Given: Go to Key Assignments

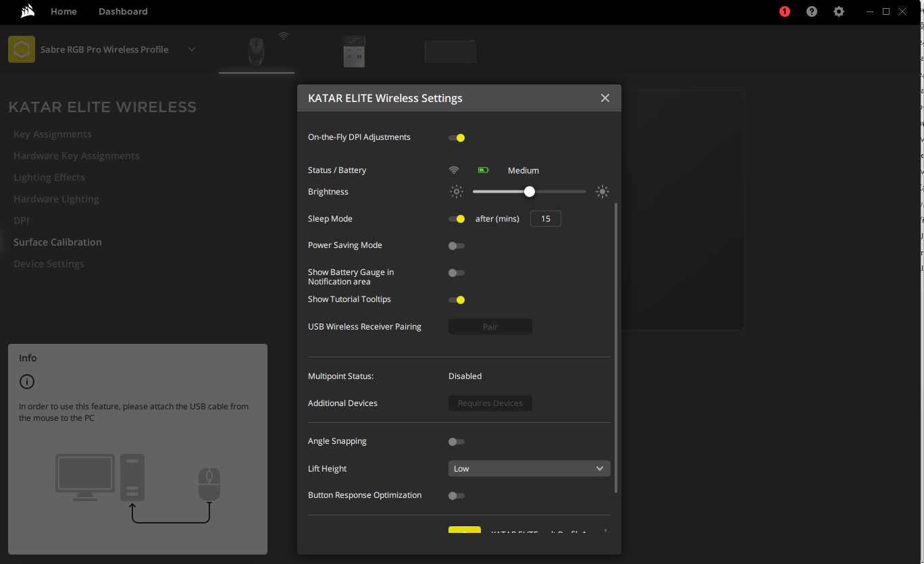Looking at the screenshot, I should (x=53, y=134).
